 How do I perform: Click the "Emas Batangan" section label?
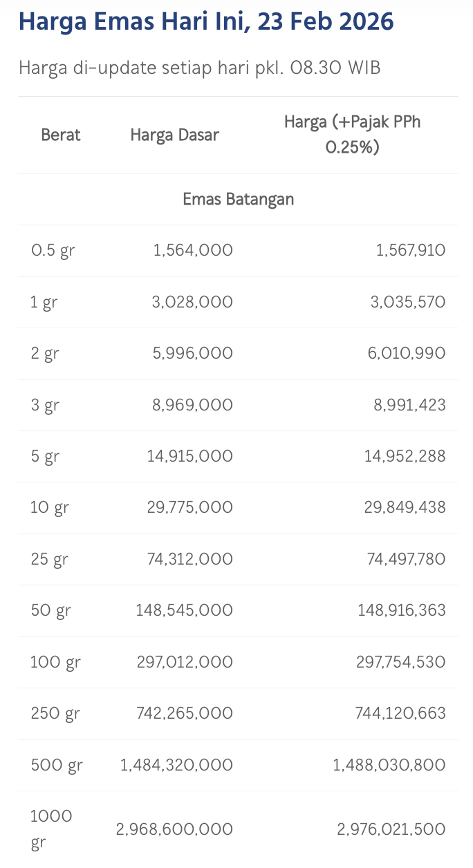click(x=238, y=199)
